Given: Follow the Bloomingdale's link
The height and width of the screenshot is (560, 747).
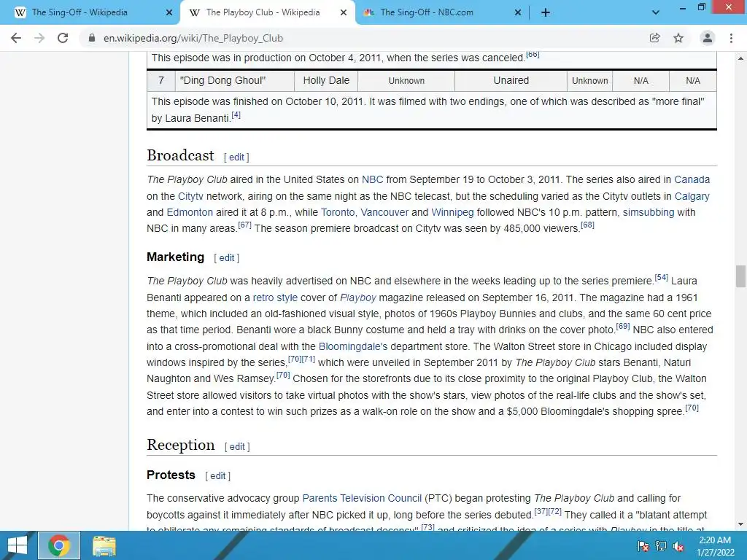Looking at the screenshot, I should pyautogui.click(x=353, y=346).
